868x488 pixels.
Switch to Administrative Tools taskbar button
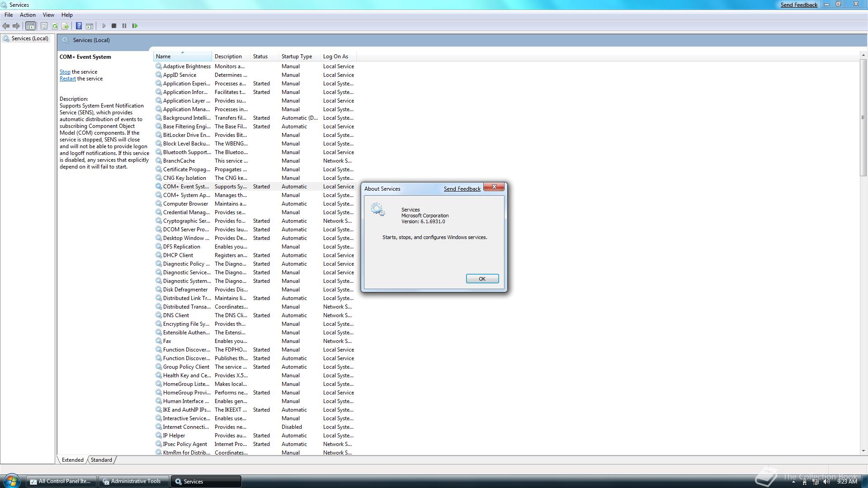tap(133, 481)
